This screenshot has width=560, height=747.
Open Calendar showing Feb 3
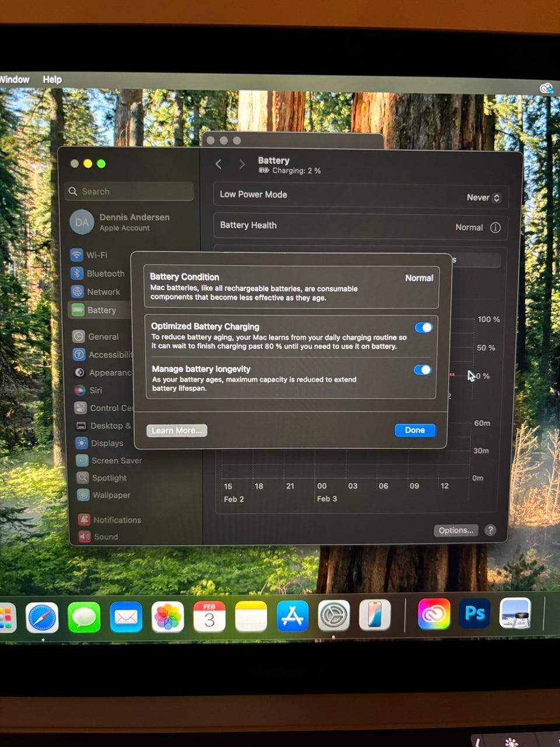point(209,617)
